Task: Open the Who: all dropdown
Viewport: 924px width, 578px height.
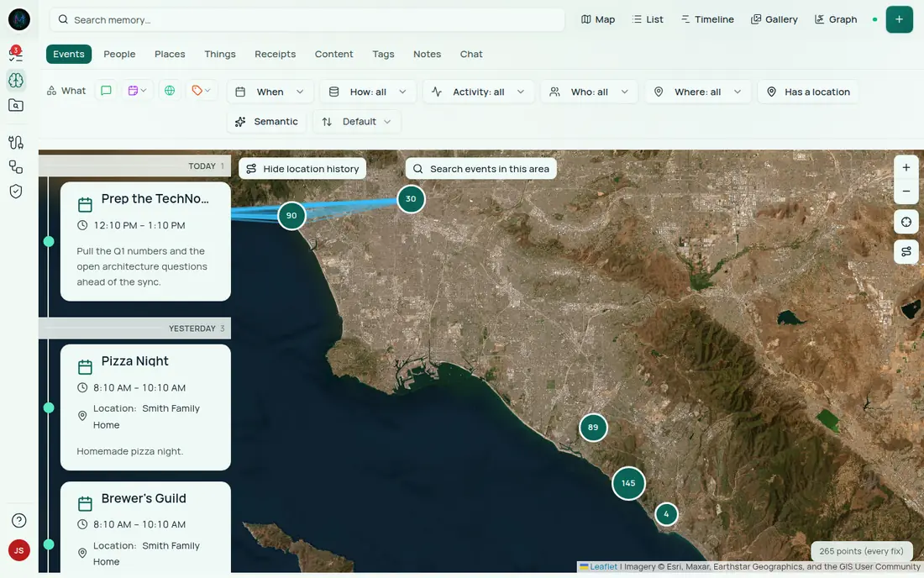Action: pyautogui.click(x=590, y=92)
